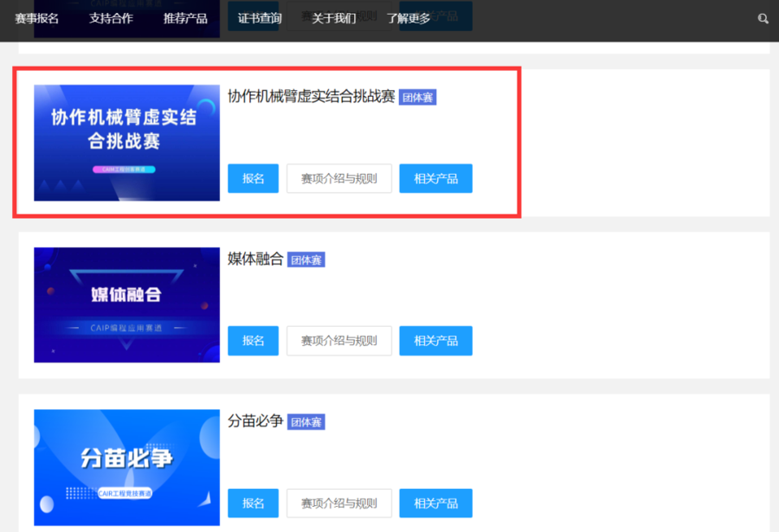Open 赛项介绍与规则 for 媒体融合

click(338, 341)
